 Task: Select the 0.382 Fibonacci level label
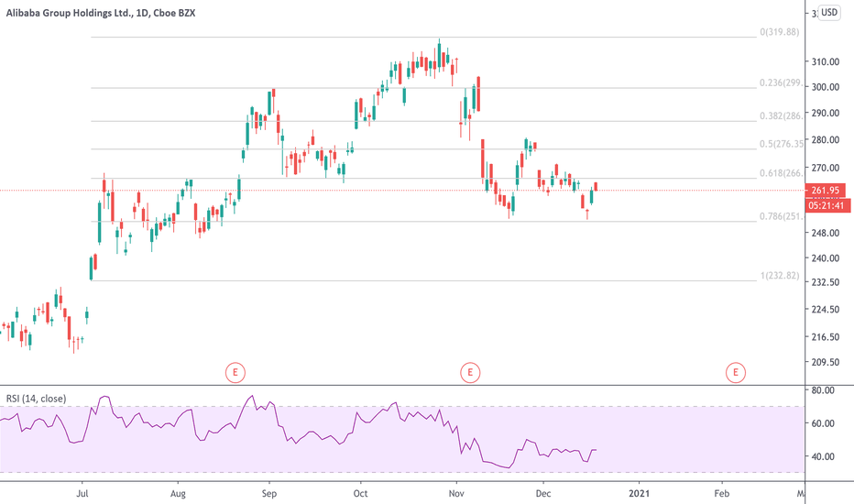781,116
